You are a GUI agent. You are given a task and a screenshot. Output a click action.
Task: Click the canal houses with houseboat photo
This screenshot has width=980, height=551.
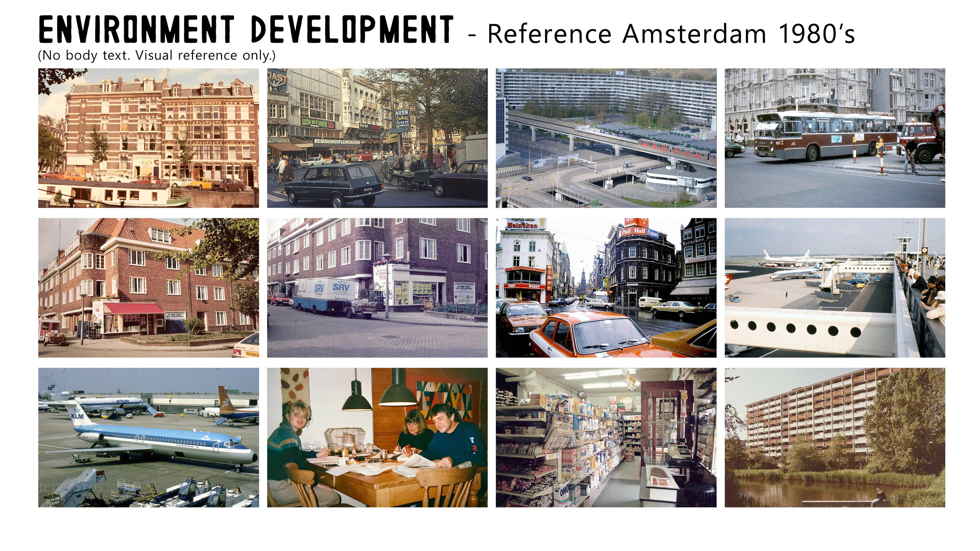(x=148, y=138)
